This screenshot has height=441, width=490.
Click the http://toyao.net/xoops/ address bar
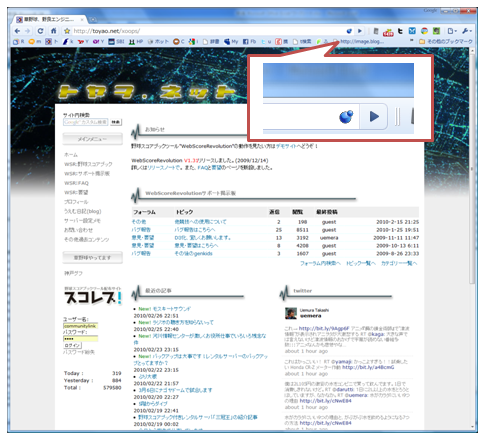(x=207, y=31)
